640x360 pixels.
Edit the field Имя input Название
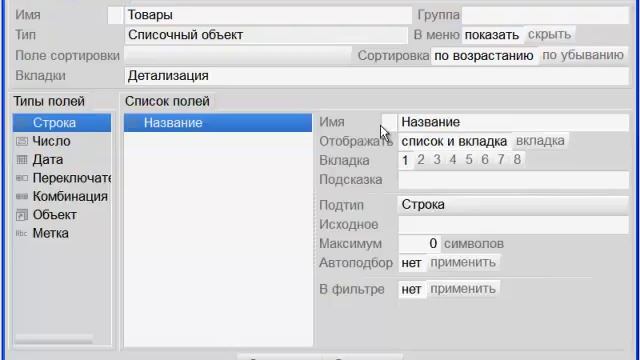pos(513,122)
